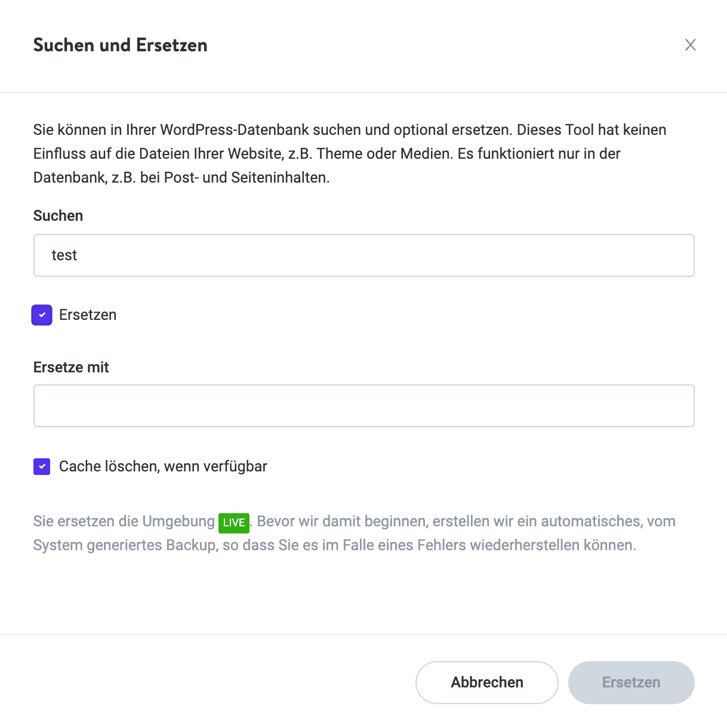Image resolution: width=727 pixels, height=728 pixels.
Task: Click the search field containing test
Action: point(363,255)
